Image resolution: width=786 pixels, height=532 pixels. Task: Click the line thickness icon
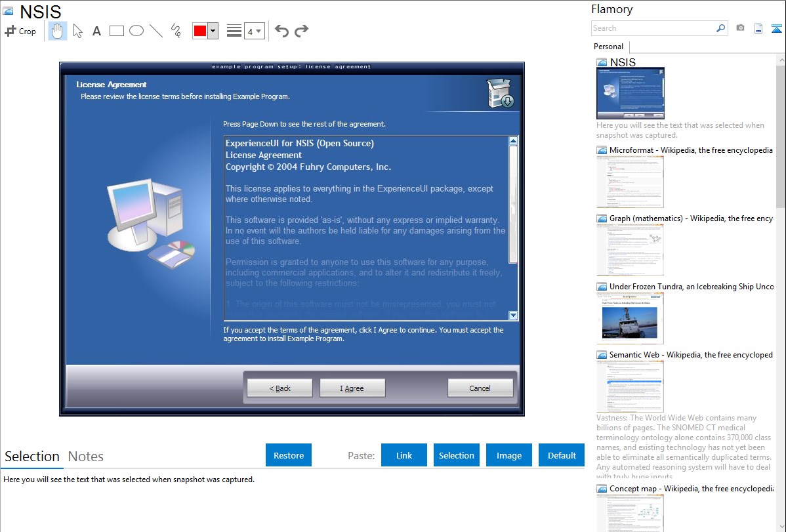[234, 31]
